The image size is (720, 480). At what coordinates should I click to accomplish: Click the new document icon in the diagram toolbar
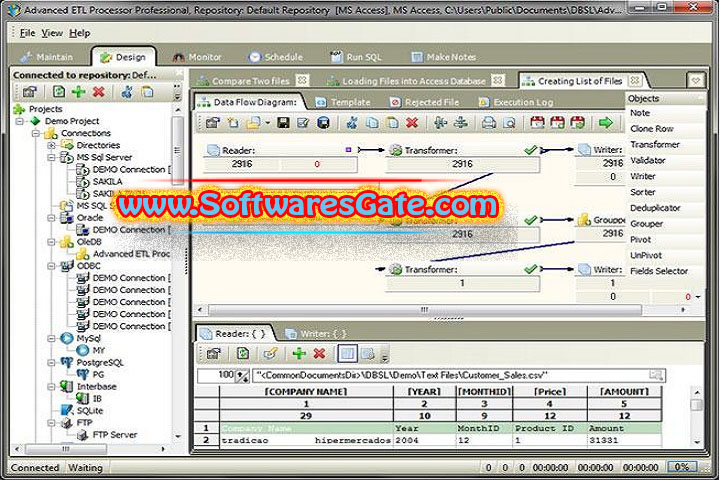[233, 123]
